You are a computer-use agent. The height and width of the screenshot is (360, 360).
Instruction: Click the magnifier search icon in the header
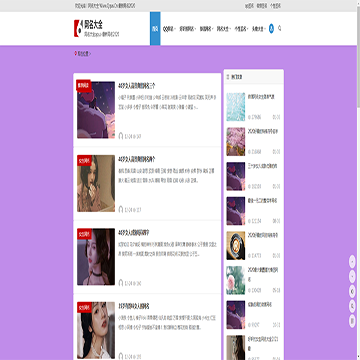(279, 28)
